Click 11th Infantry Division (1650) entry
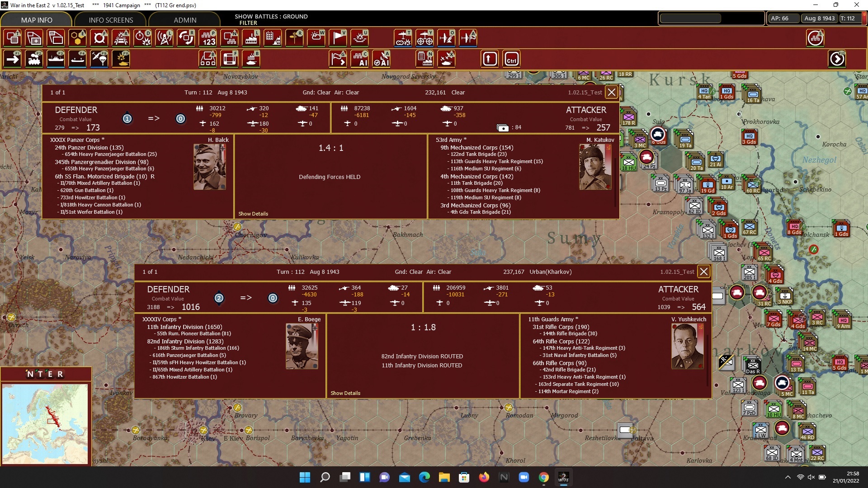868x488 pixels. click(184, 327)
